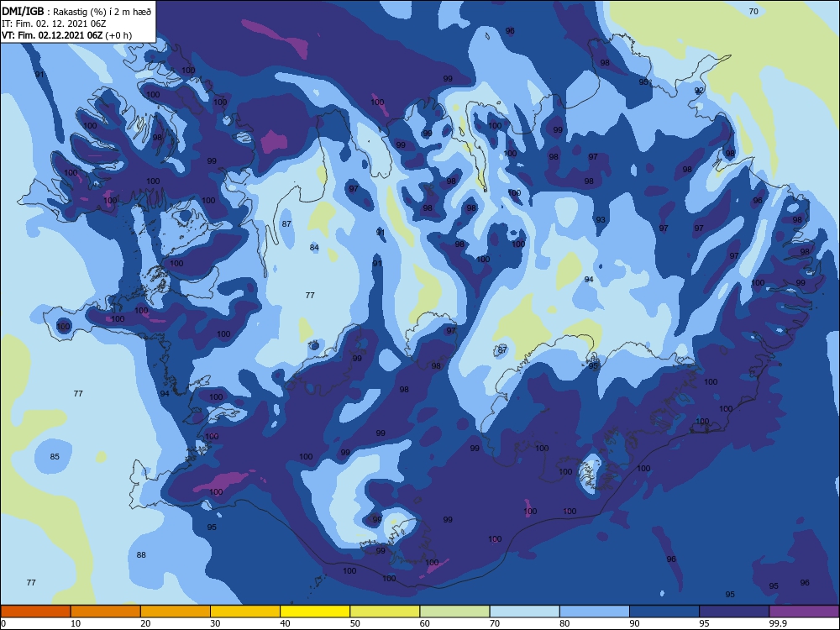Click the '99.9' legend tick label
The image size is (840, 630).
click(777, 623)
